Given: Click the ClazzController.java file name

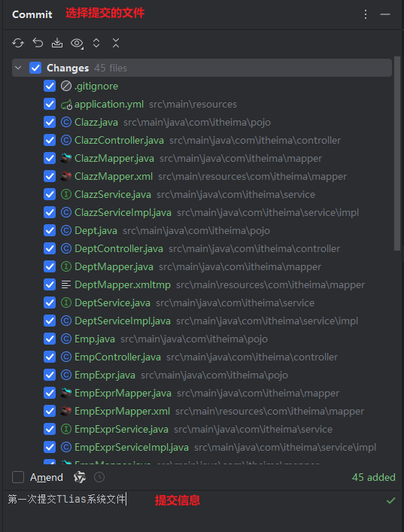Looking at the screenshot, I should coord(119,140).
